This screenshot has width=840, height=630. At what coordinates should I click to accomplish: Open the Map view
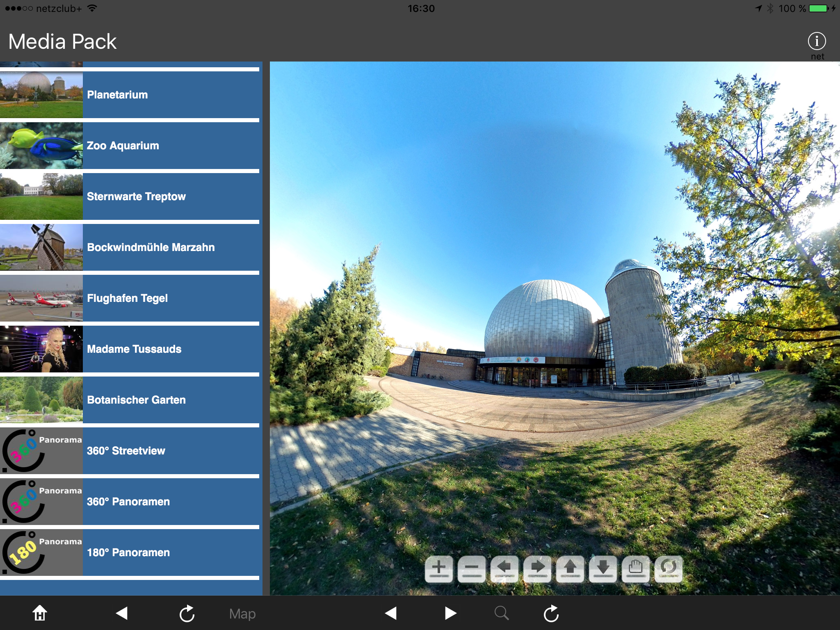coord(242,614)
